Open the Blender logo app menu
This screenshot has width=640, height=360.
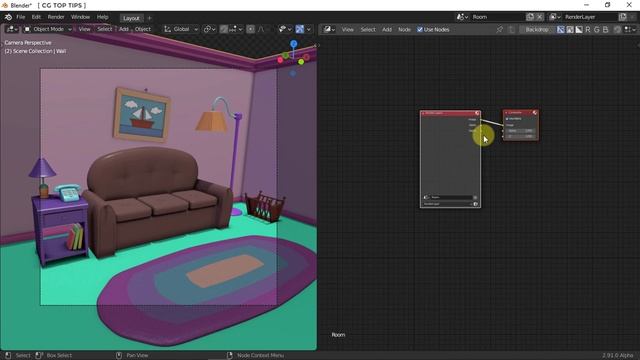8,17
